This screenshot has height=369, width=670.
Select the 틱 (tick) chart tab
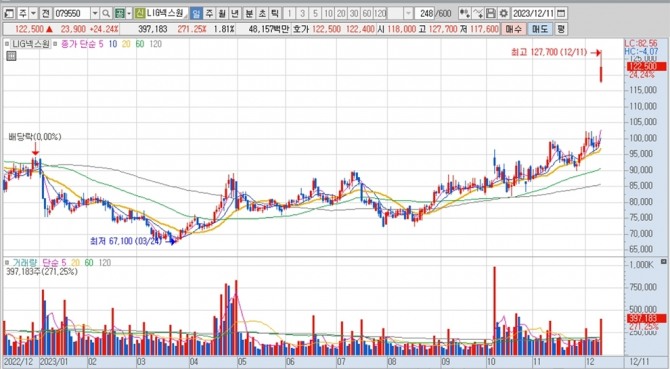(x=275, y=14)
